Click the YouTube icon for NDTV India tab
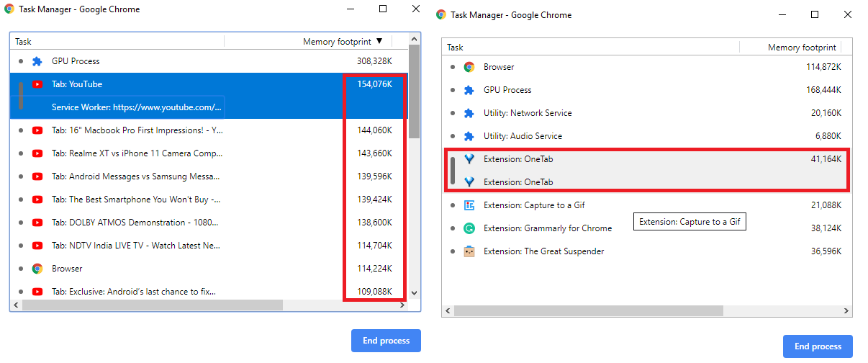The image size is (868, 363). 37,246
